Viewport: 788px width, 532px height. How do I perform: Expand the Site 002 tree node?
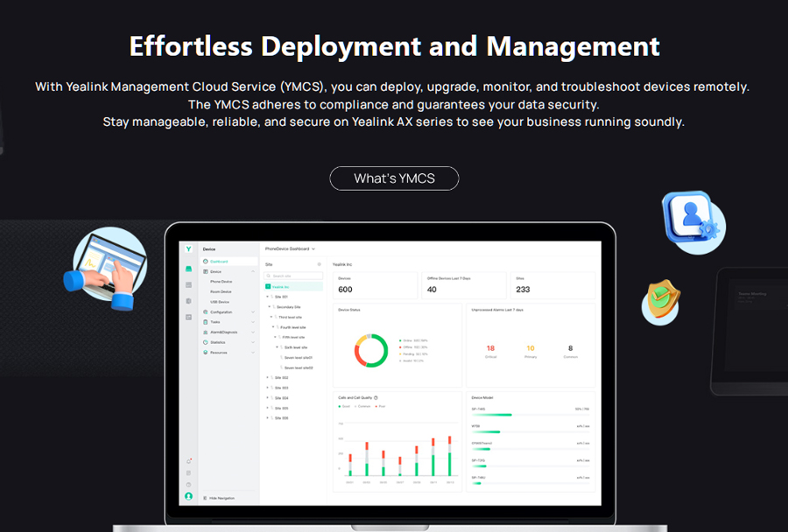click(x=268, y=378)
